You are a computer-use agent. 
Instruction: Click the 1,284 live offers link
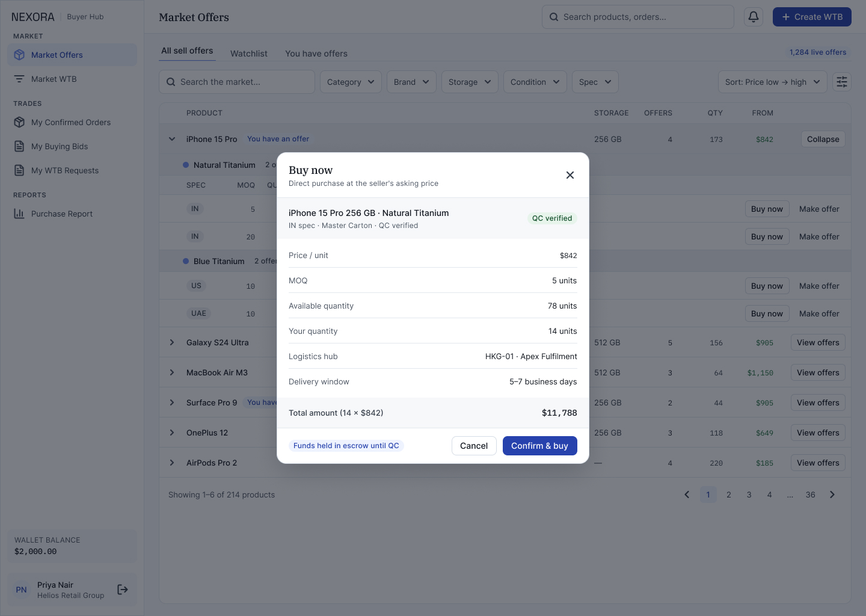pos(818,52)
